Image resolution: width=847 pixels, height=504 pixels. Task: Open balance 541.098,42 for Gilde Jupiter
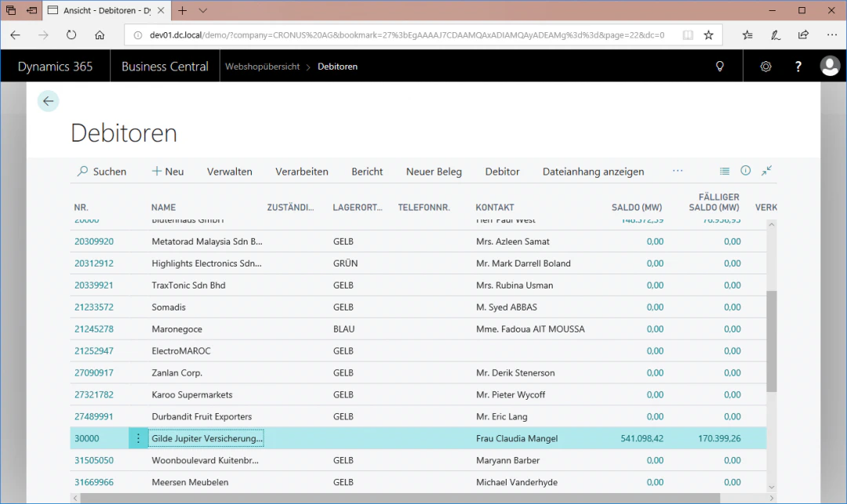642,438
